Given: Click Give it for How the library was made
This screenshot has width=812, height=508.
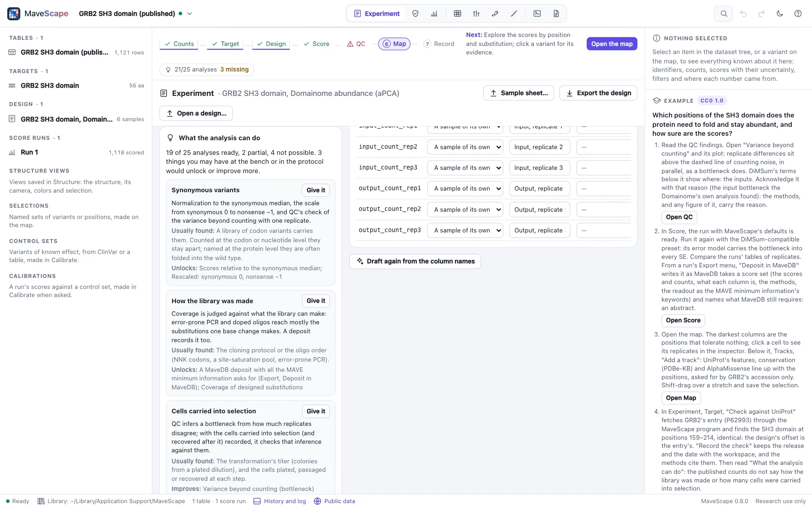Looking at the screenshot, I should 316,301.
